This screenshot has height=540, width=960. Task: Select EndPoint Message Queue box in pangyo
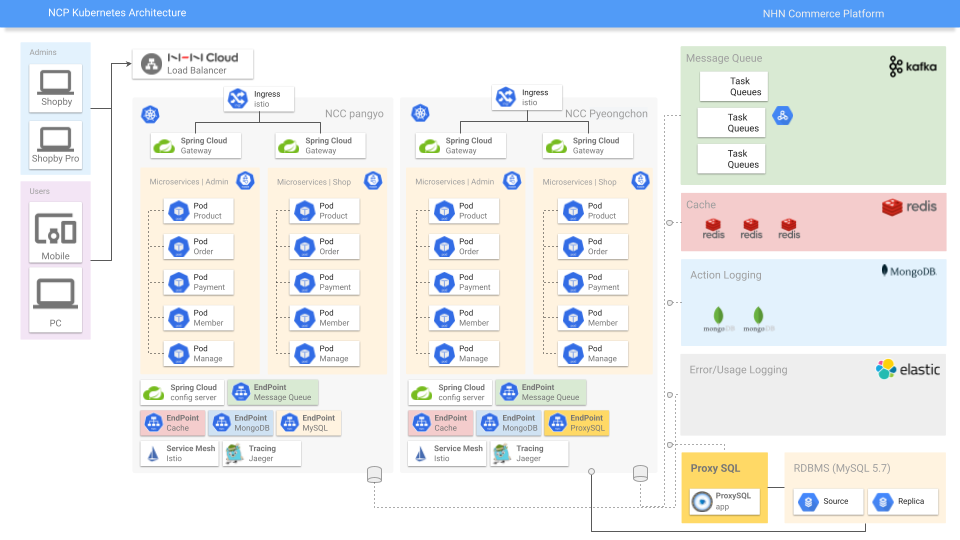point(273,392)
